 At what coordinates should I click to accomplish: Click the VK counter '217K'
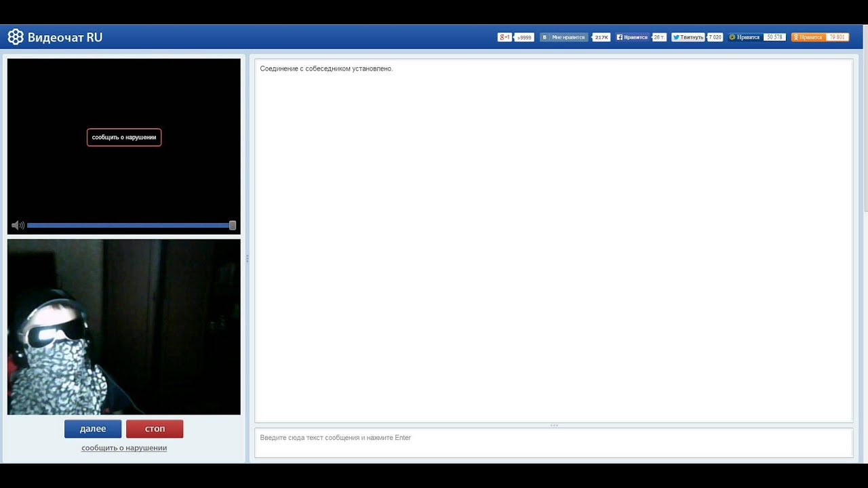click(601, 37)
